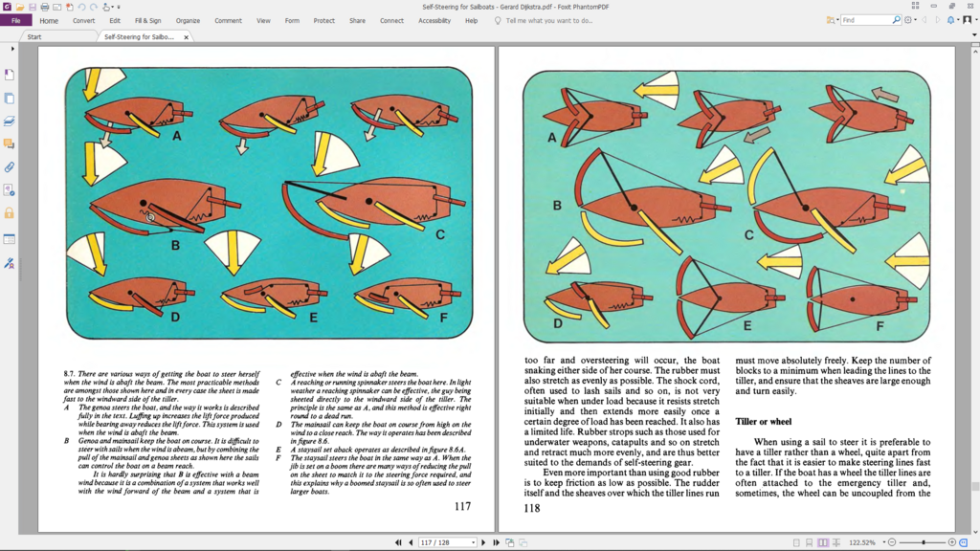Open the Comment ribbon tab
The image size is (980, 551).
click(x=228, y=21)
